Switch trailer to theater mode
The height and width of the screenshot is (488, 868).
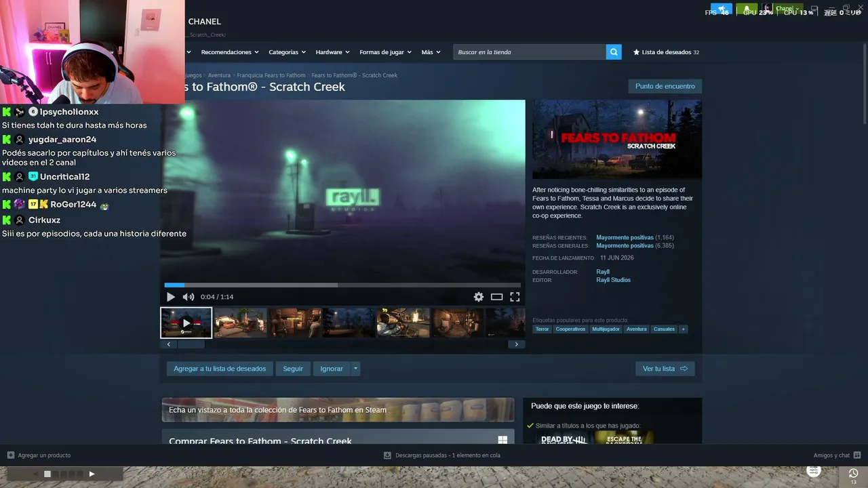(x=497, y=297)
